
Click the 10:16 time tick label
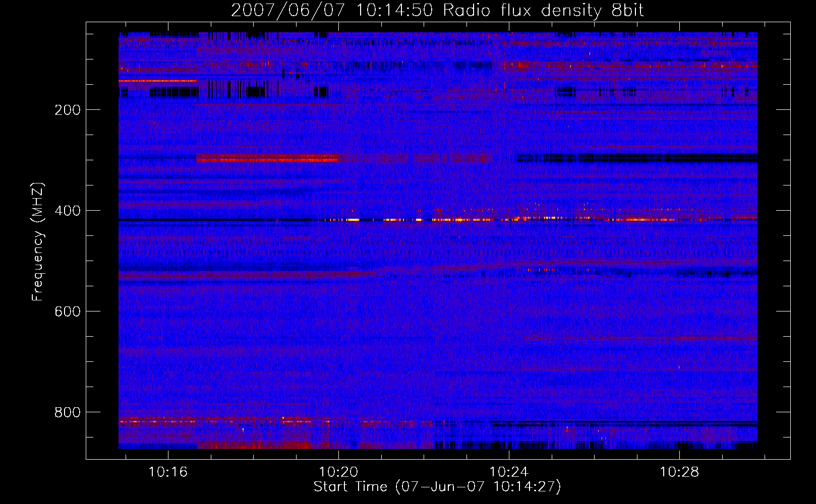coord(168,472)
